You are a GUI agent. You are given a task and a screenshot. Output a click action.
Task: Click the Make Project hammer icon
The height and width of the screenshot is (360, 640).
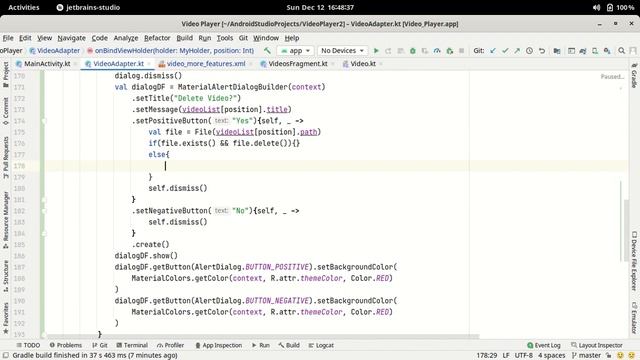pyautogui.click(x=267, y=51)
